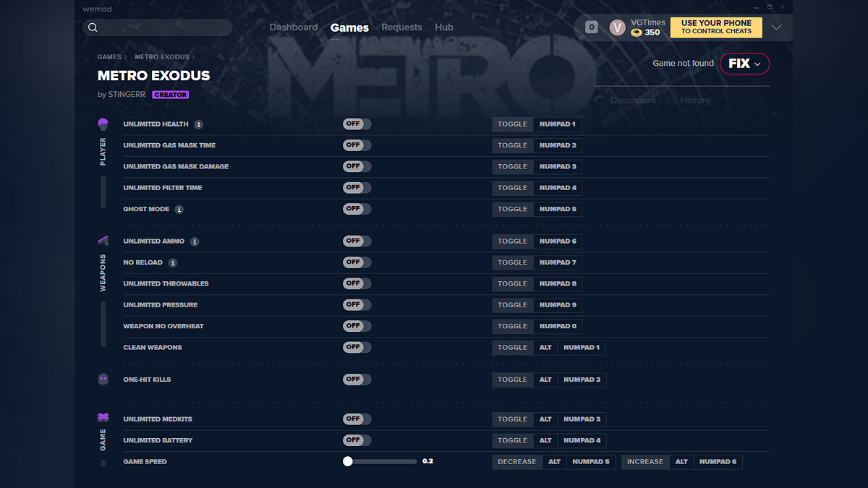
Task: Click the search magnifier icon
Action: (x=93, y=27)
